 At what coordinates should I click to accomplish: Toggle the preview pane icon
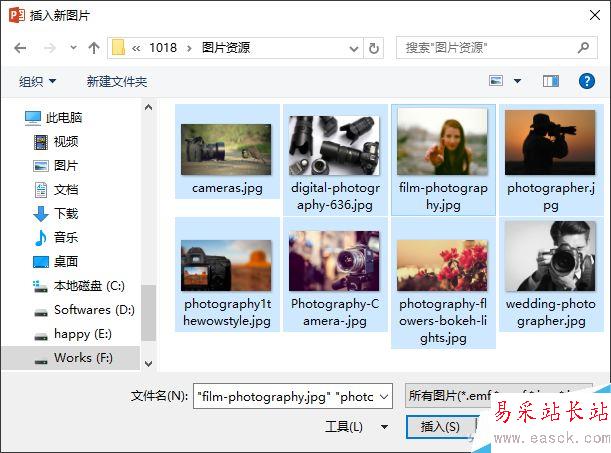tap(550, 81)
